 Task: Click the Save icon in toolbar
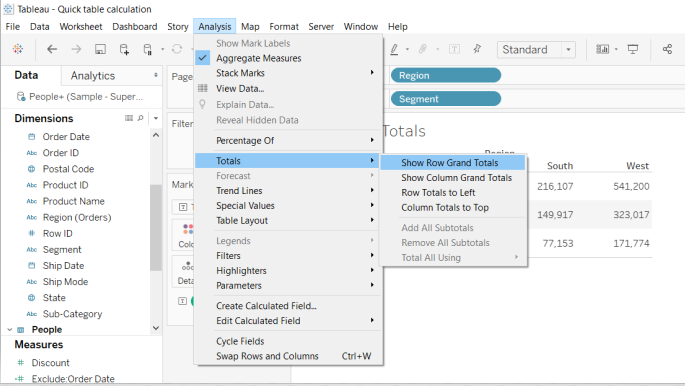100,49
